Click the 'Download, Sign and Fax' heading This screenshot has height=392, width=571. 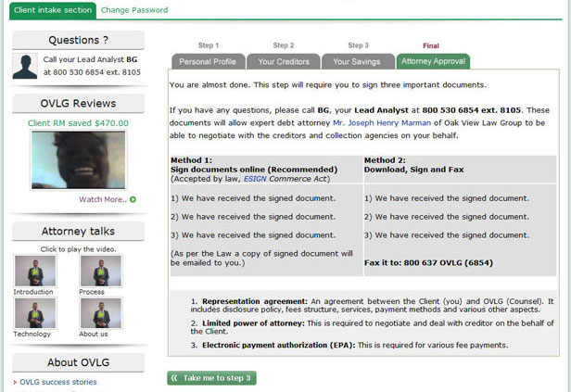(414, 170)
